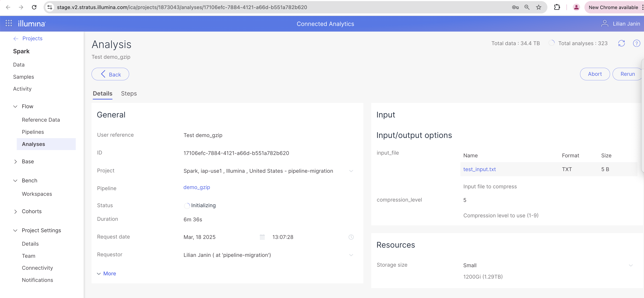Click the clock icon next to 13:07:28
The image size is (644, 298).
[x=351, y=237]
